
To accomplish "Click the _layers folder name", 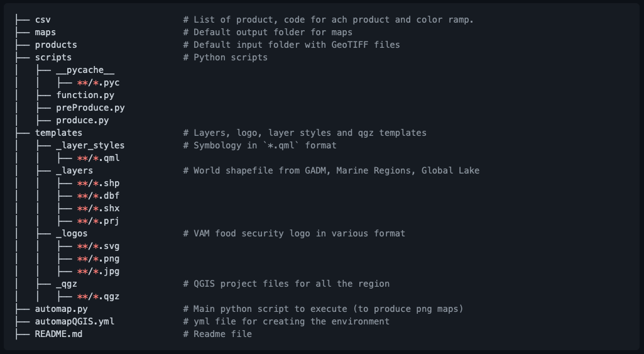I will 74,170.
